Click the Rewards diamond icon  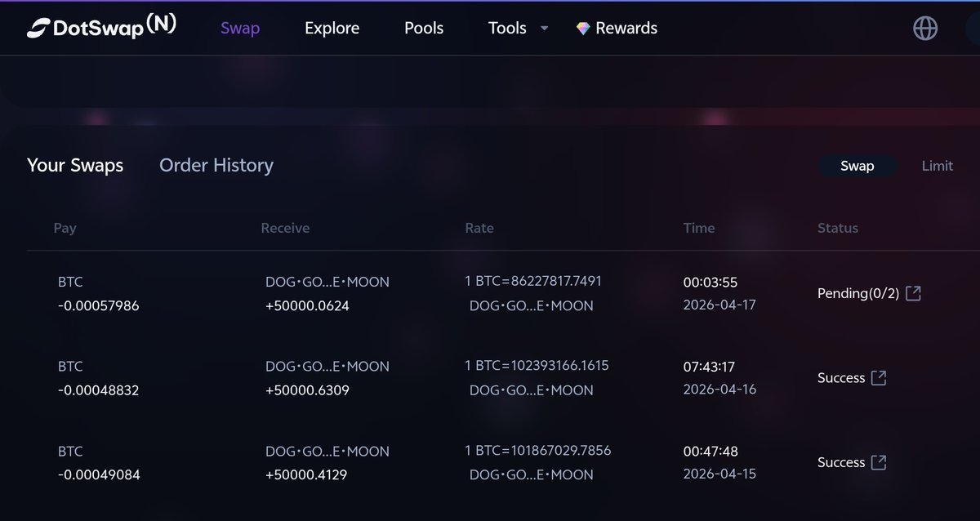[x=583, y=29]
